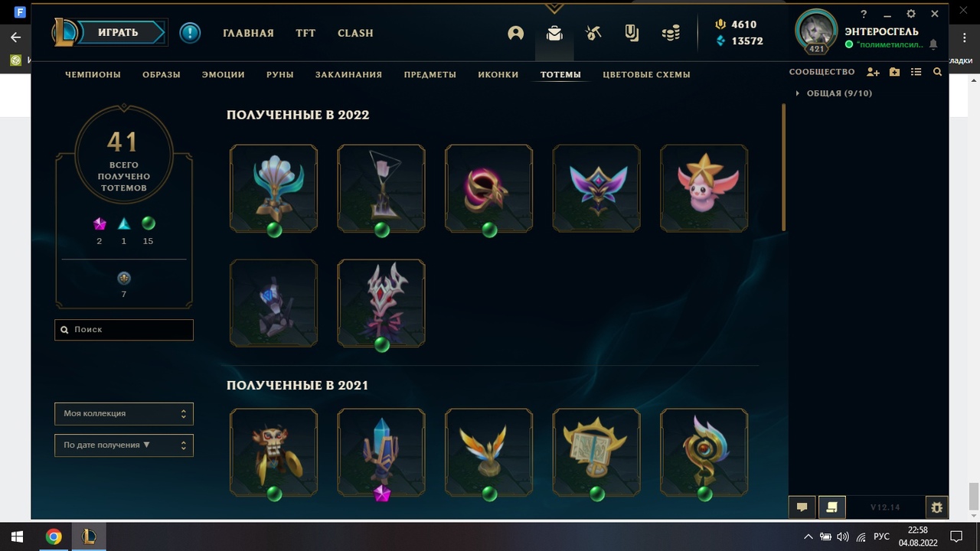Open the Моя коллекция dropdown
Image resolution: width=980 pixels, height=551 pixels.
click(124, 413)
